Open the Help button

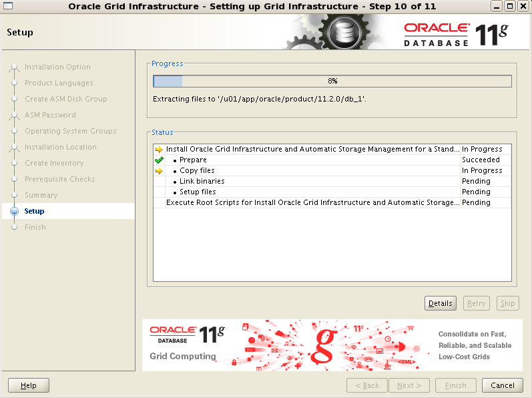[29, 385]
